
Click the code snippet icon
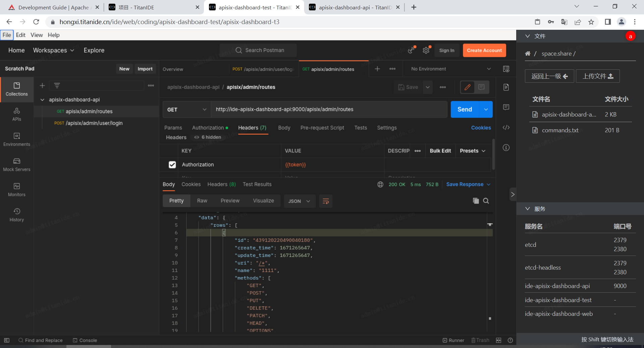pyautogui.click(x=506, y=128)
